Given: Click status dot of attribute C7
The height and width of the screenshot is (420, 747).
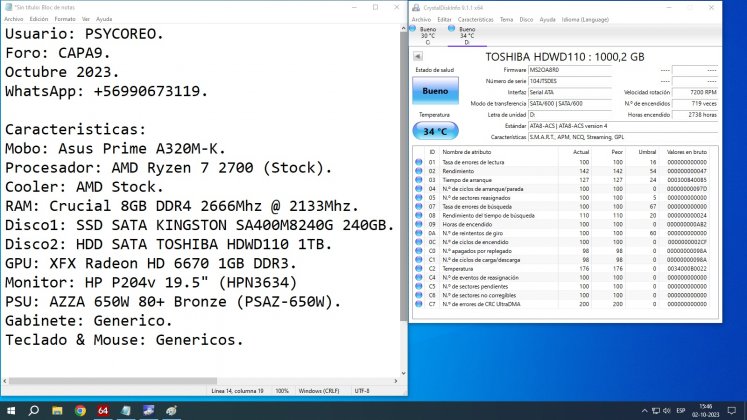Looking at the screenshot, I should coord(419,304).
